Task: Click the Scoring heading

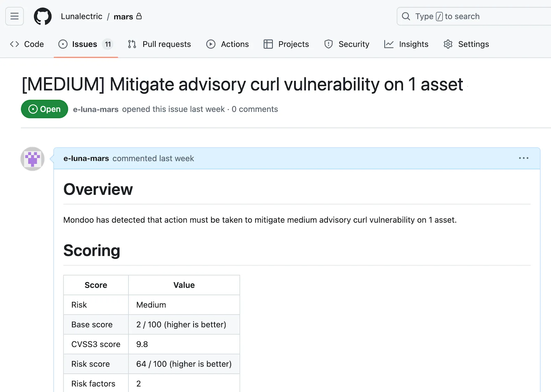Action: [92, 251]
